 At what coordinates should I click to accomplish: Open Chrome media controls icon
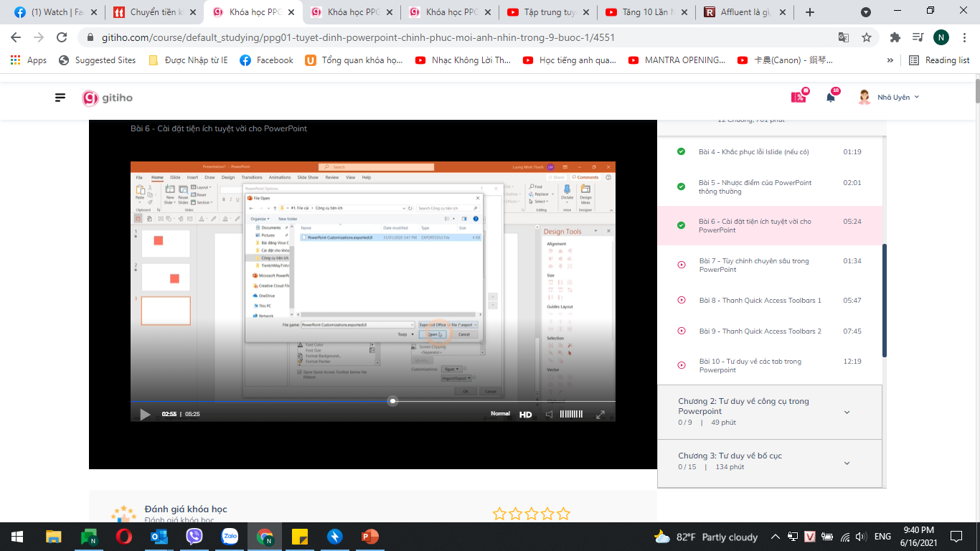point(918,37)
